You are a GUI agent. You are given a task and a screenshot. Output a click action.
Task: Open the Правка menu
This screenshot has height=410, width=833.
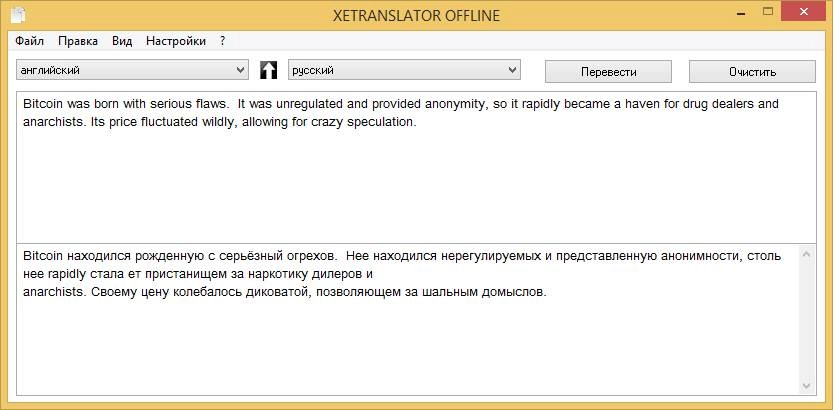point(78,41)
